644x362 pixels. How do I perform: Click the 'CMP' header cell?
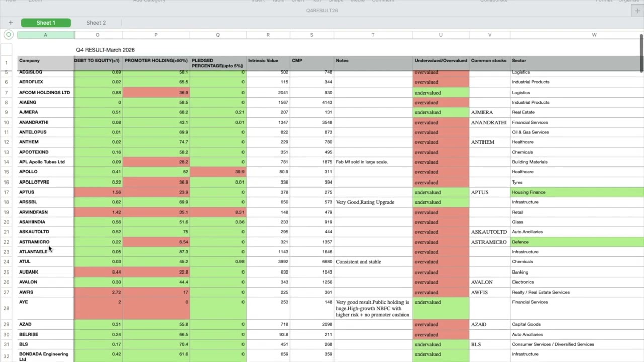(311, 63)
